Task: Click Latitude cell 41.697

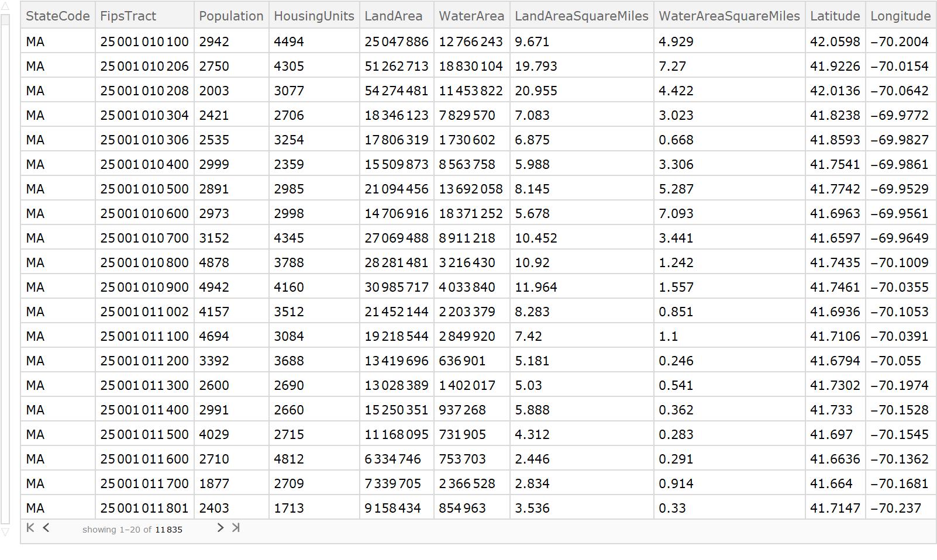Action: pyautogui.click(x=835, y=434)
